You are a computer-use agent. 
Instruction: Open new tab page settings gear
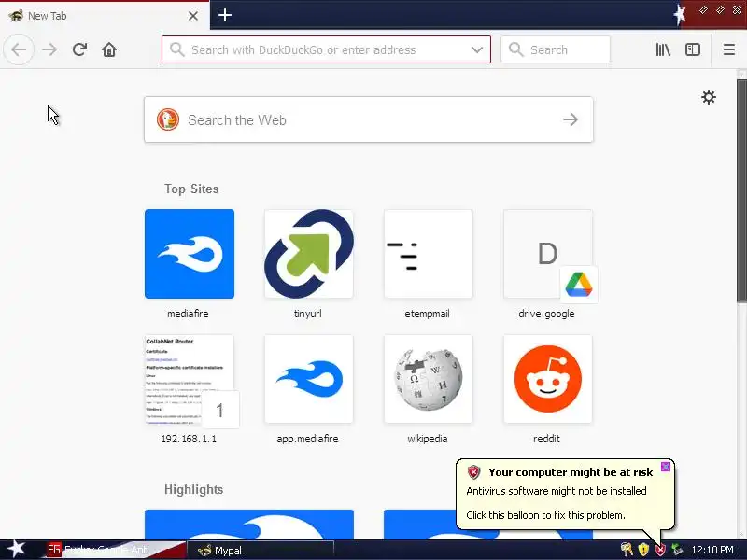pyautogui.click(x=709, y=97)
